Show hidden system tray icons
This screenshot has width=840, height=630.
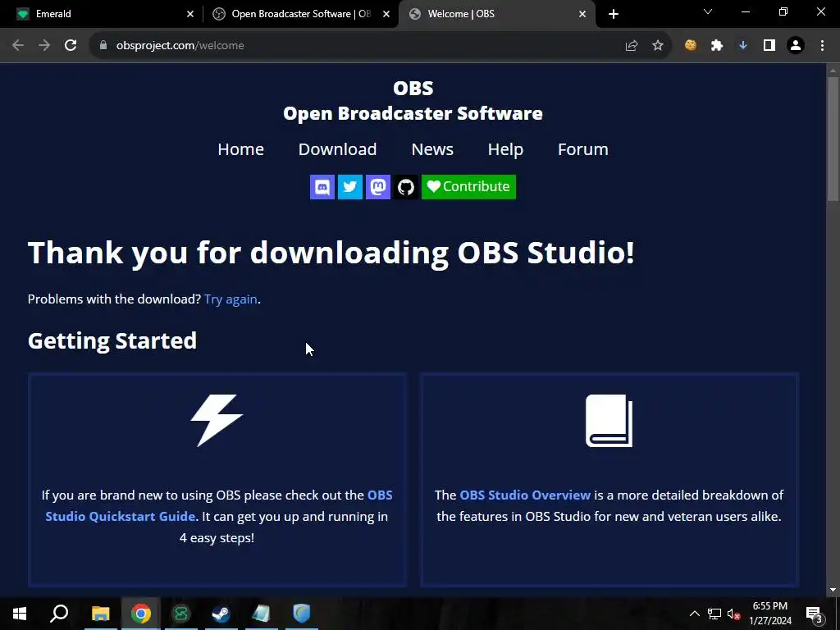(x=694, y=614)
